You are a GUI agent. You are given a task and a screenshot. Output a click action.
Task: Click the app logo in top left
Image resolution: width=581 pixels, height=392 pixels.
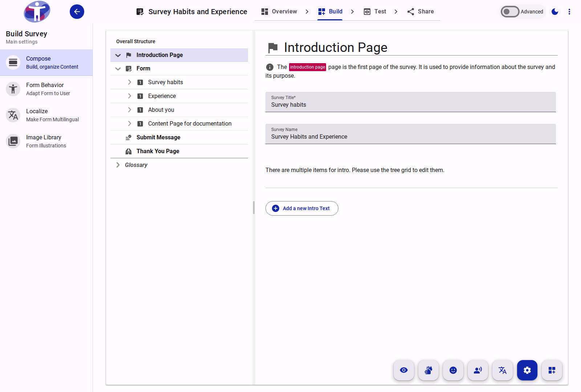(37, 12)
